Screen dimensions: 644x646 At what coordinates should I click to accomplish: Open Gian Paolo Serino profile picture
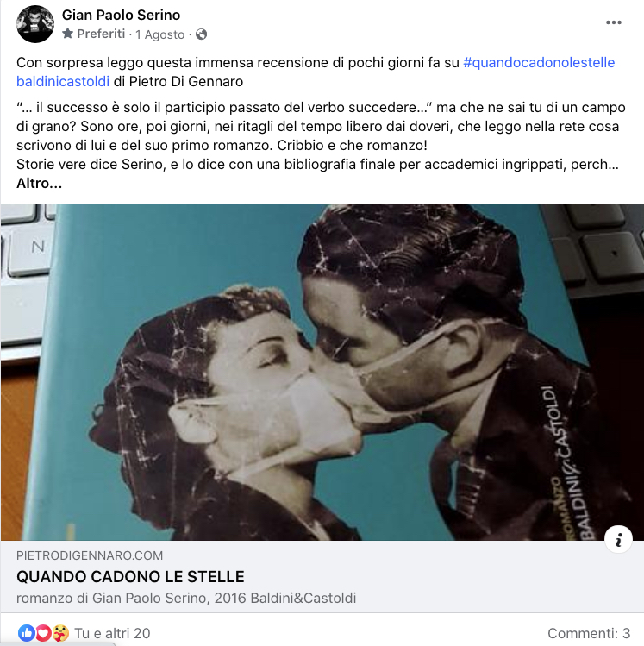pos(35,24)
